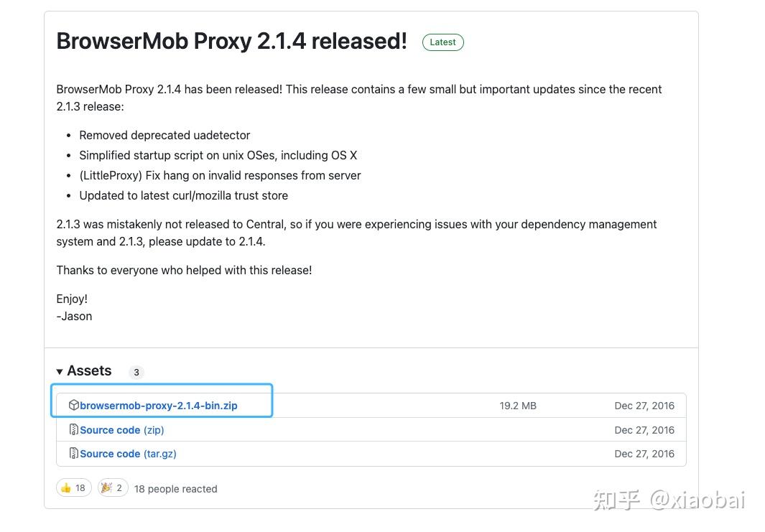Click the file icon beside Source code (tar.gz)

(73, 454)
